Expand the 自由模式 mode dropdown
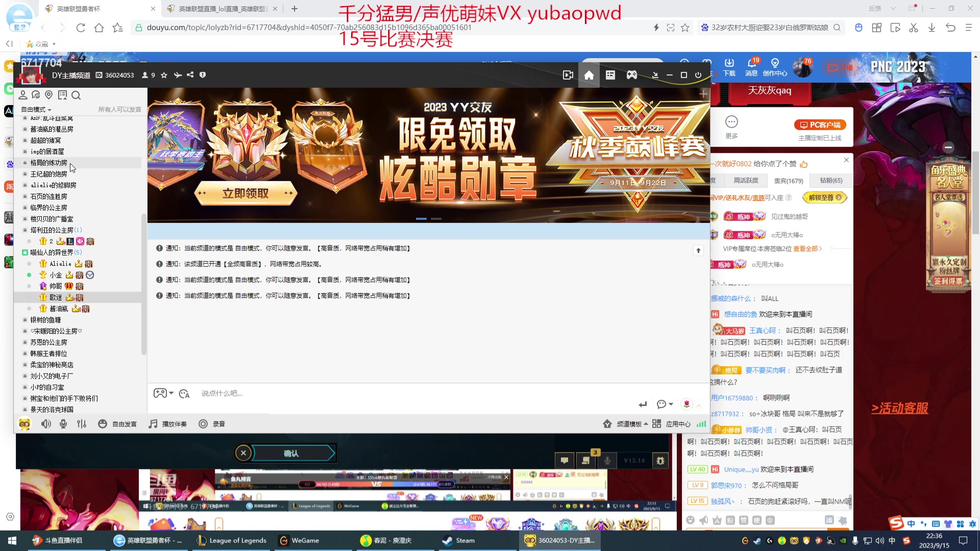 click(36, 110)
